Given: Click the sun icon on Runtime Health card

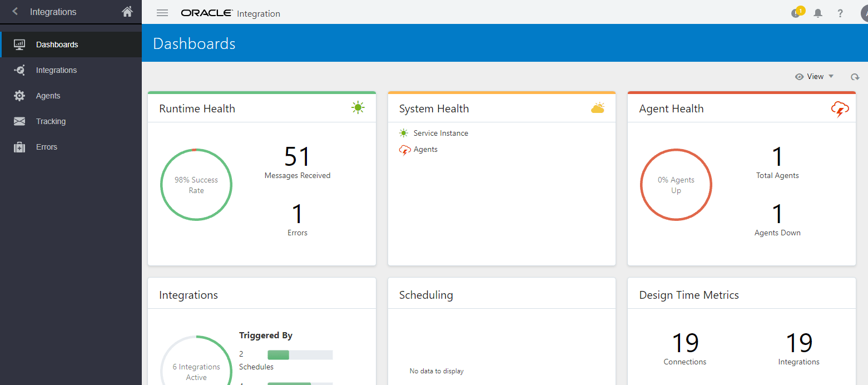Looking at the screenshot, I should pyautogui.click(x=358, y=107).
